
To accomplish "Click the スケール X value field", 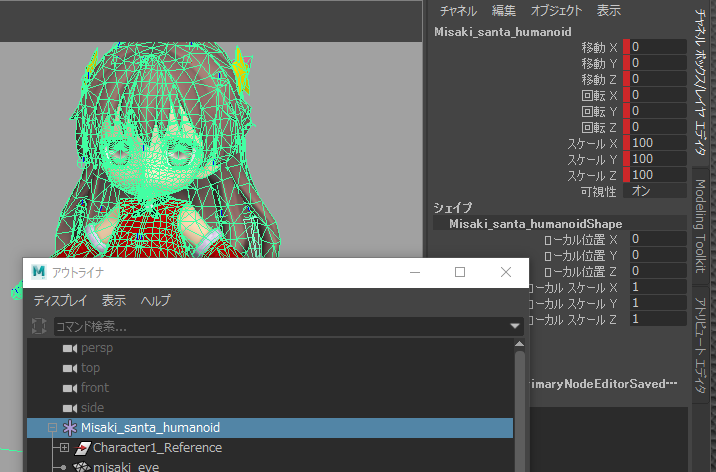I will [x=658, y=142].
